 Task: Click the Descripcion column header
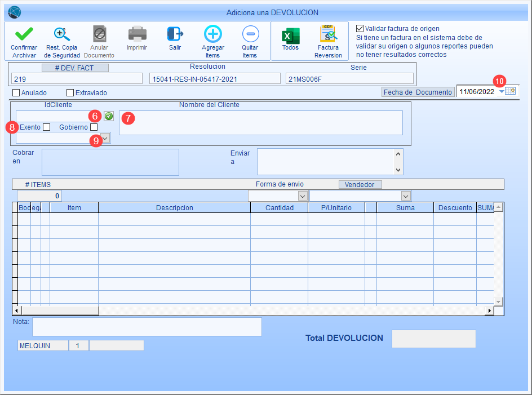click(x=174, y=208)
